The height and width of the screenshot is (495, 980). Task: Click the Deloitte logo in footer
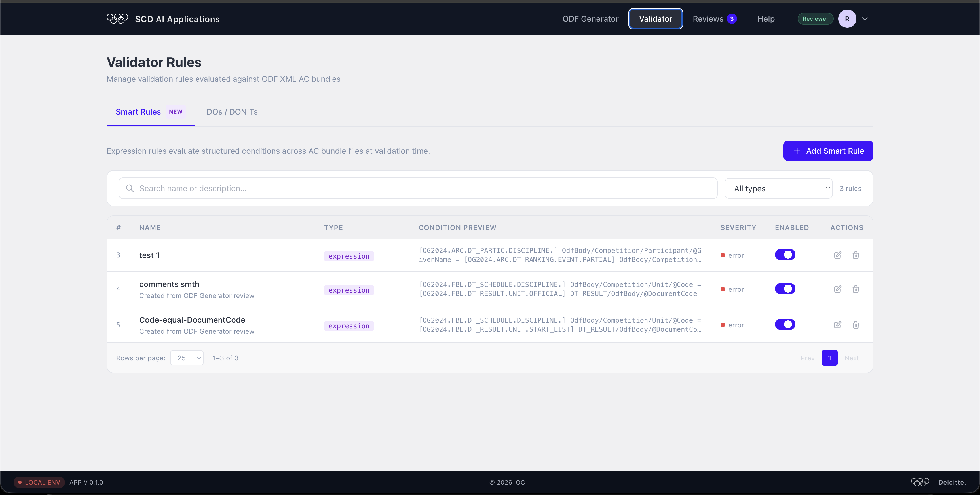[x=952, y=482]
